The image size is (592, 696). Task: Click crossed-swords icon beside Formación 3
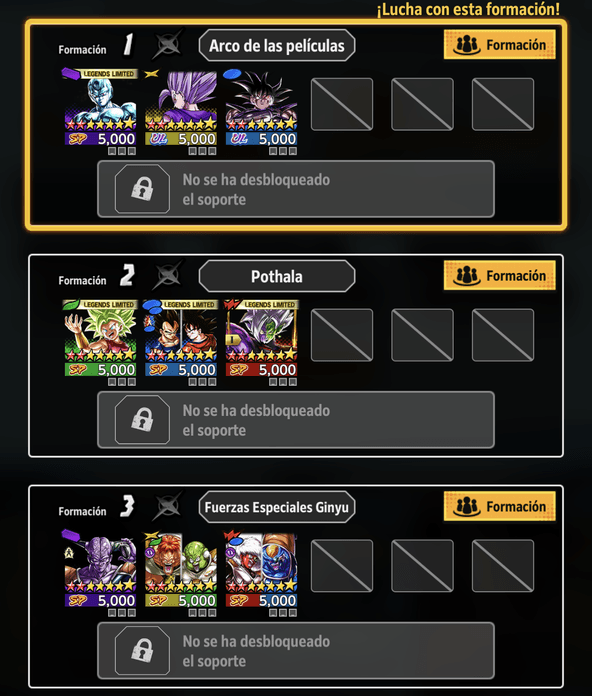click(168, 506)
